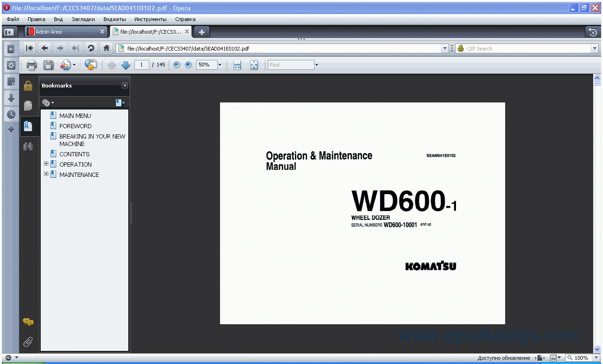Click the globe and gear icon in the PDF toolbar

coord(91,65)
